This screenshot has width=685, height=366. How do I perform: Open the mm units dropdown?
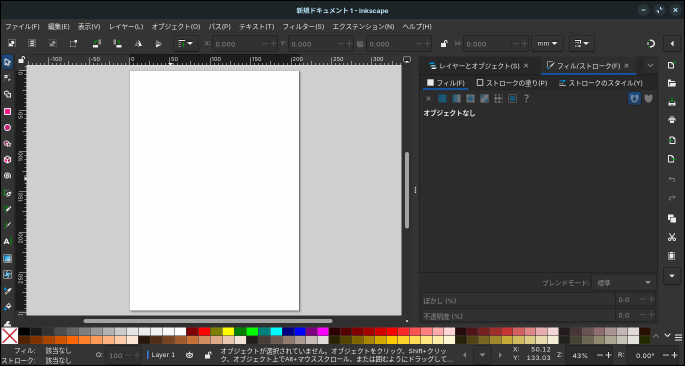pyautogui.click(x=547, y=44)
